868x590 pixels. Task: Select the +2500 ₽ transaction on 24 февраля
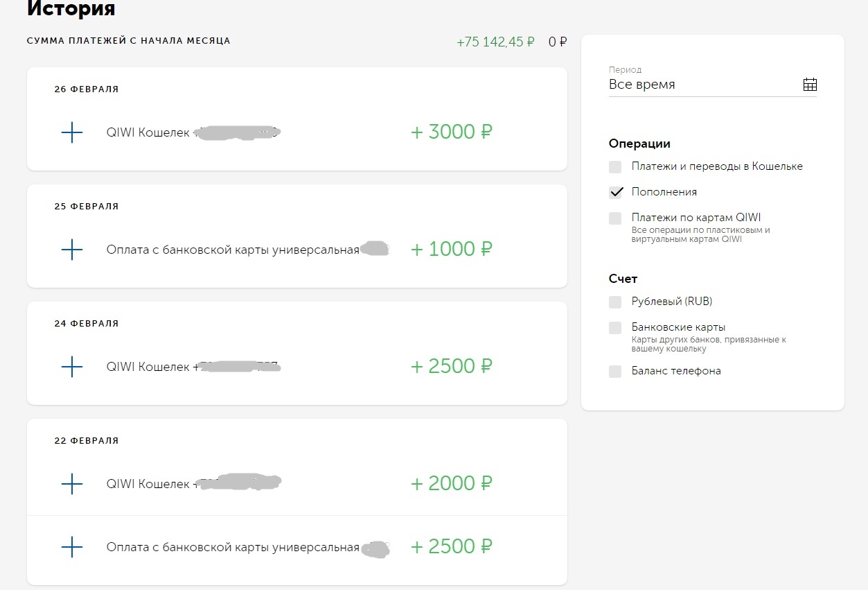click(x=296, y=367)
